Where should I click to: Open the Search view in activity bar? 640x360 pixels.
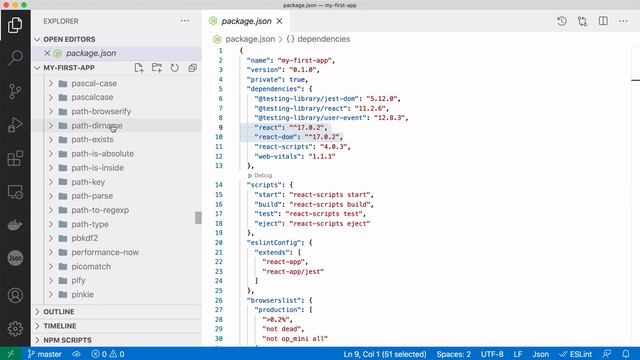pos(15,58)
